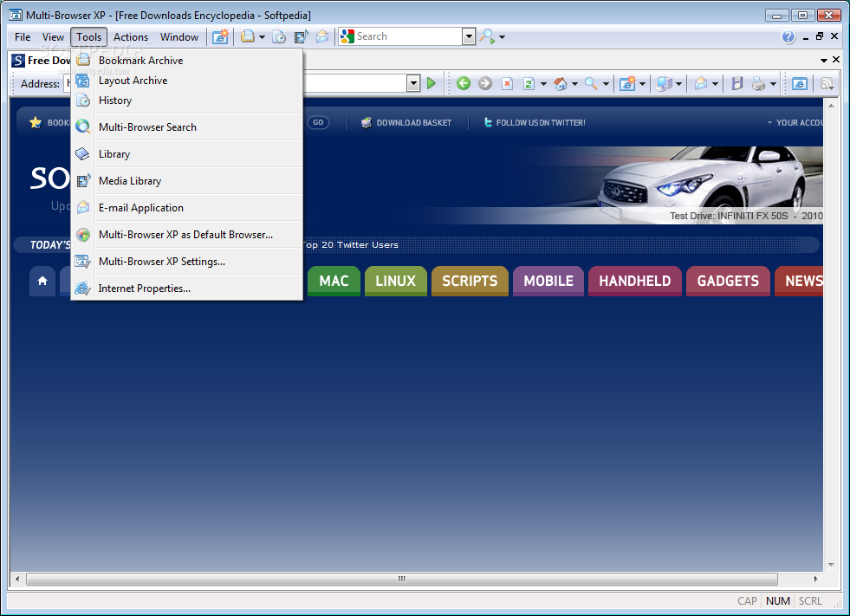This screenshot has height=616, width=850.
Task: Click the RSS feed icon at toolbar end
Action: coord(826,83)
